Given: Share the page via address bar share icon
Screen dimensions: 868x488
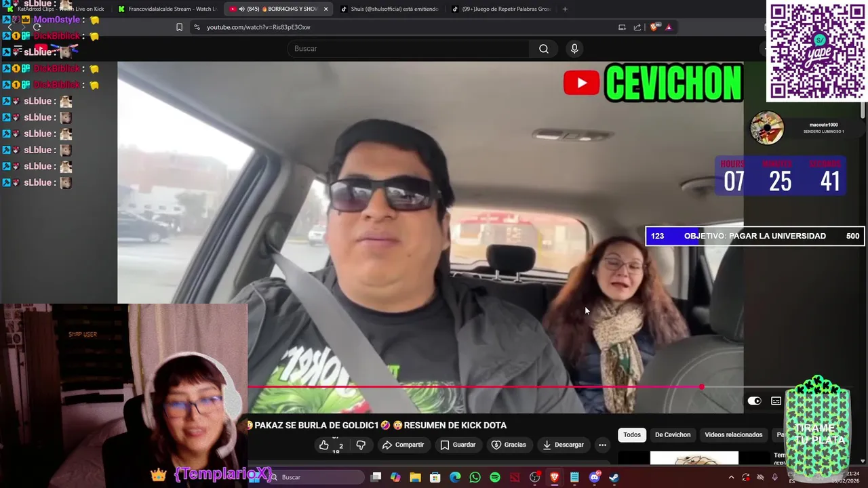Looking at the screenshot, I should coord(637,27).
